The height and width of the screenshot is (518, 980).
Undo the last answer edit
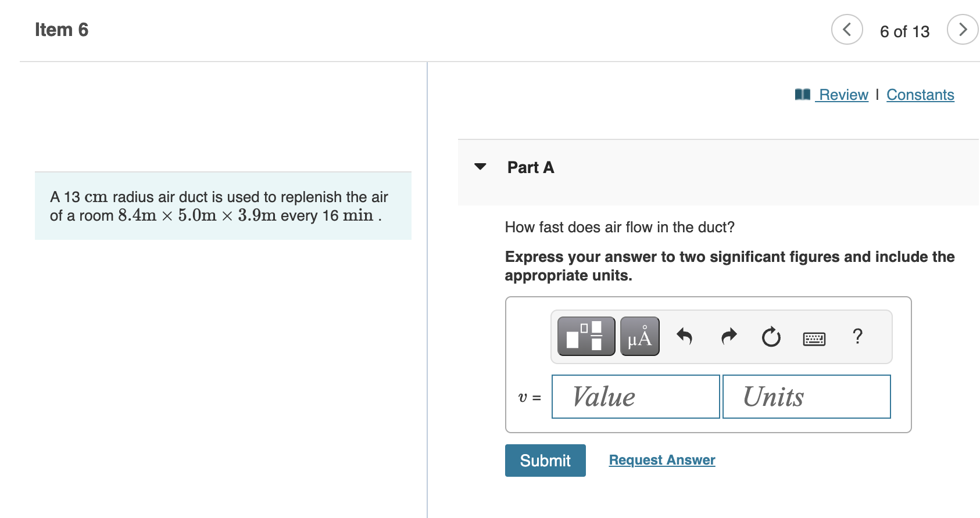685,337
